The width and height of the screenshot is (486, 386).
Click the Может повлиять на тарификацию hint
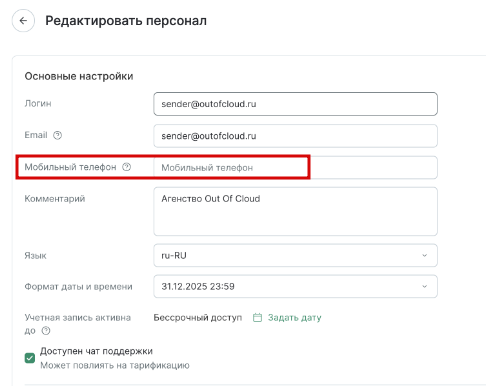tap(115, 365)
